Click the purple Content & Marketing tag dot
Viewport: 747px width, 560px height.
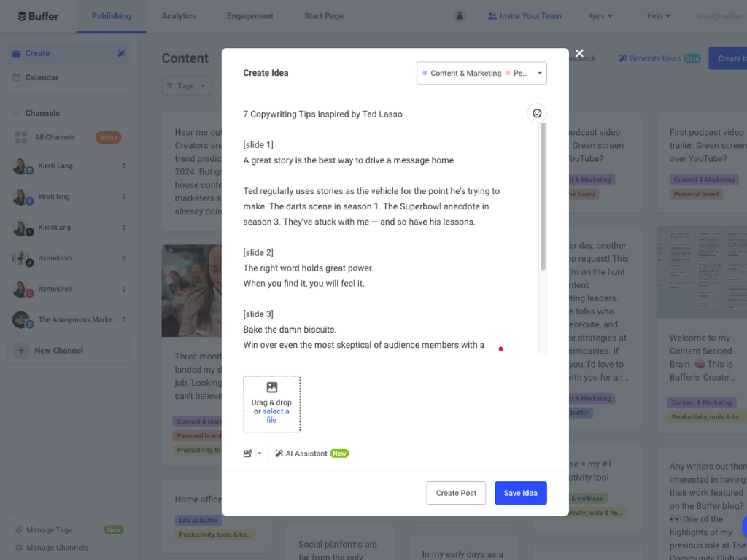pos(425,73)
